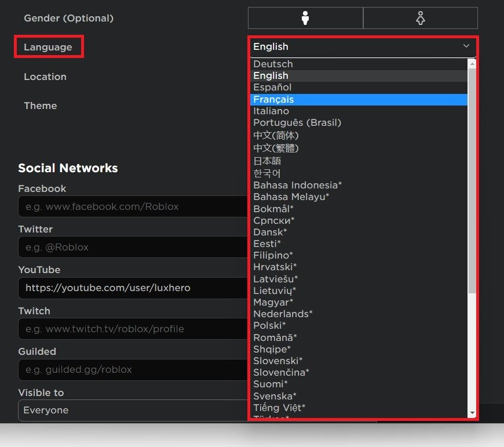
Task: Click the Facebook profile input field
Action: (133, 206)
